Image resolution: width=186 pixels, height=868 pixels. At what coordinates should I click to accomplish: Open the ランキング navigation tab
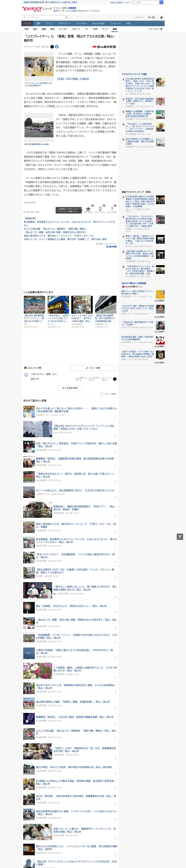[115, 24]
